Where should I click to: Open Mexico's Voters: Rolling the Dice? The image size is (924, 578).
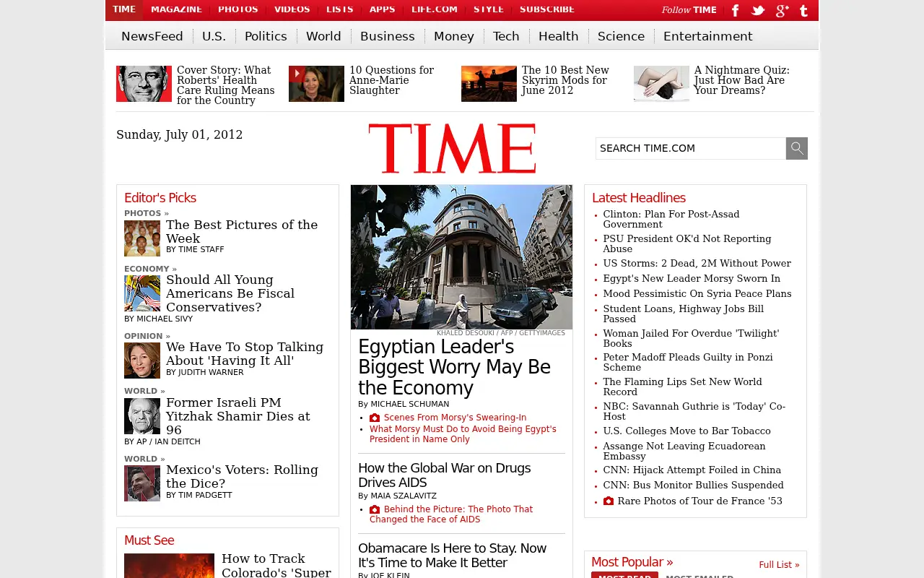click(x=242, y=476)
